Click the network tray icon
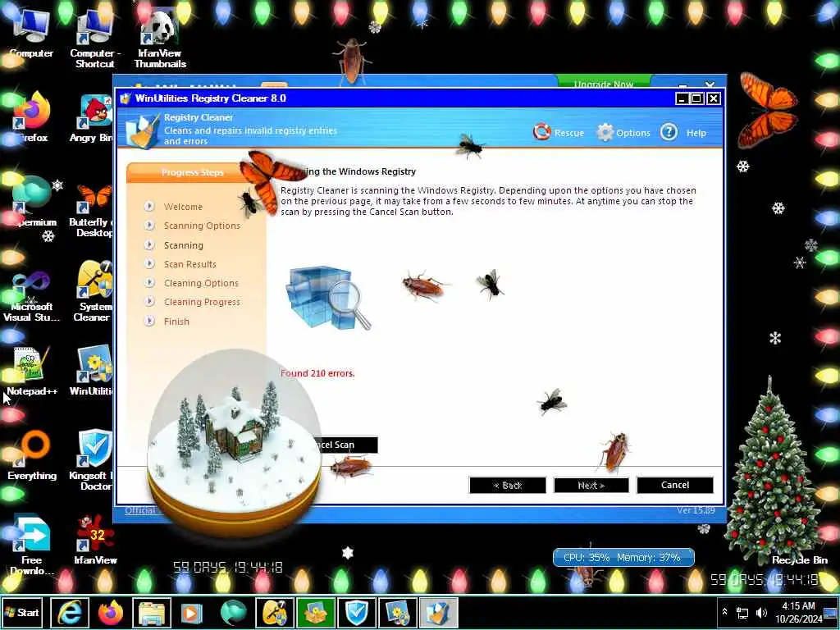The width and height of the screenshot is (840, 630). click(742, 612)
